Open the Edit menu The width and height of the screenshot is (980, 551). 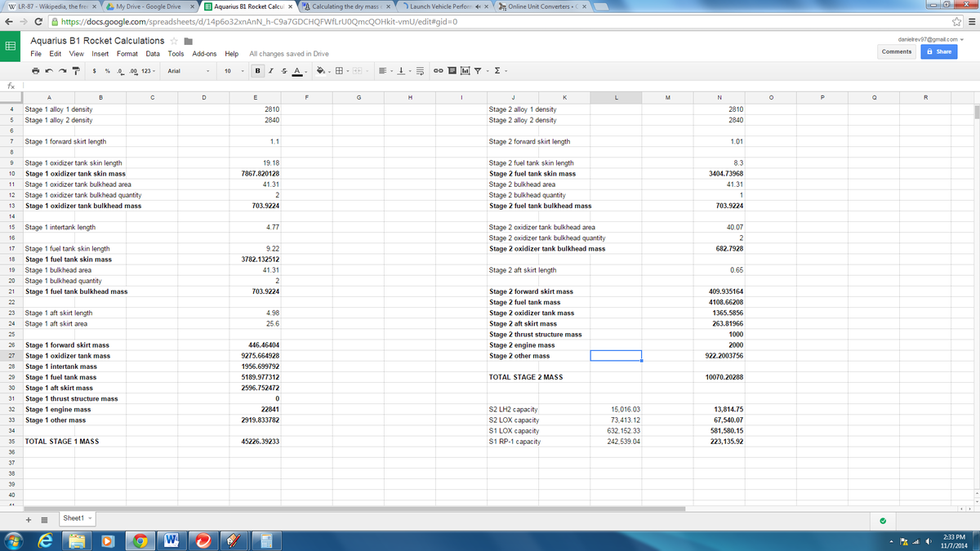pyautogui.click(x=56, y=54)
